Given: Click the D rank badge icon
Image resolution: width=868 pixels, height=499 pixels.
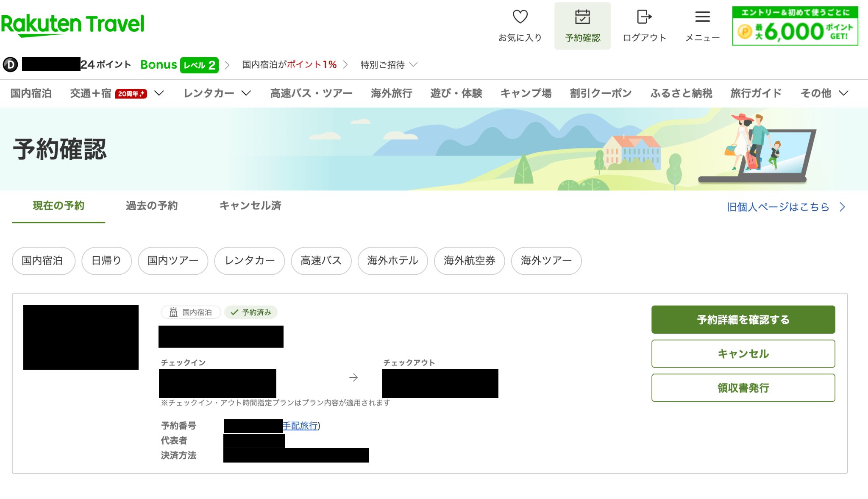Looking at the screenshot, I should point(10,64).
